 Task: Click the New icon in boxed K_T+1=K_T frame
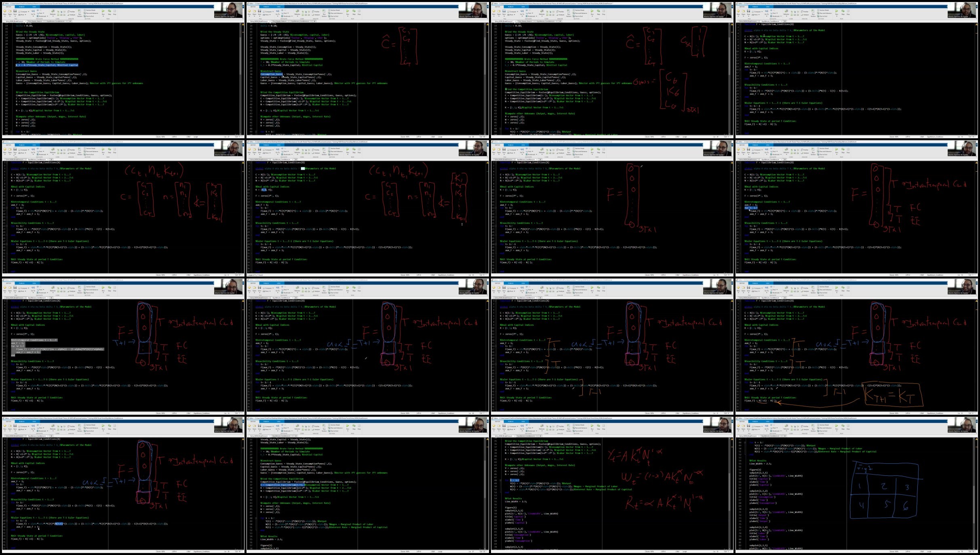[x=738, y=288]
